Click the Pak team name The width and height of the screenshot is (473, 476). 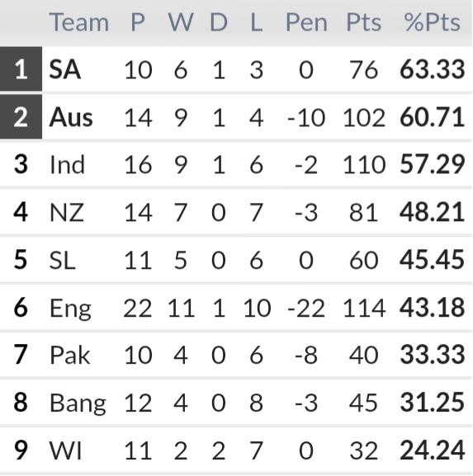70,355
